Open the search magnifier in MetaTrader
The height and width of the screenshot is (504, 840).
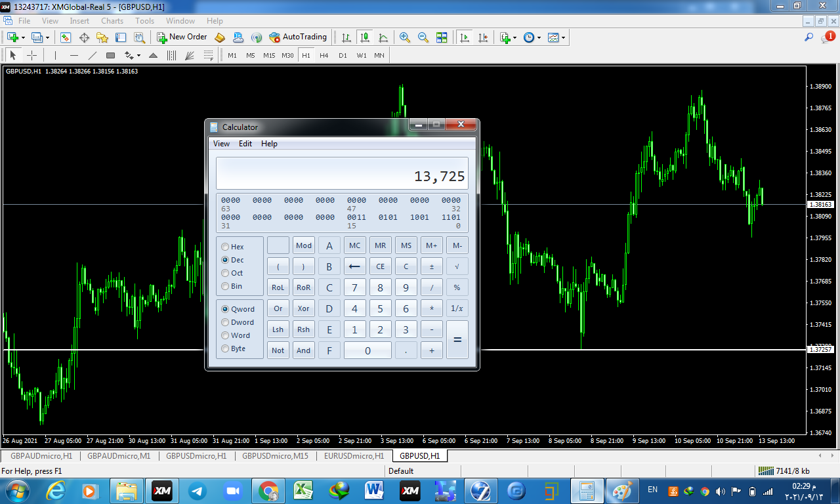[x=809, y=37]
